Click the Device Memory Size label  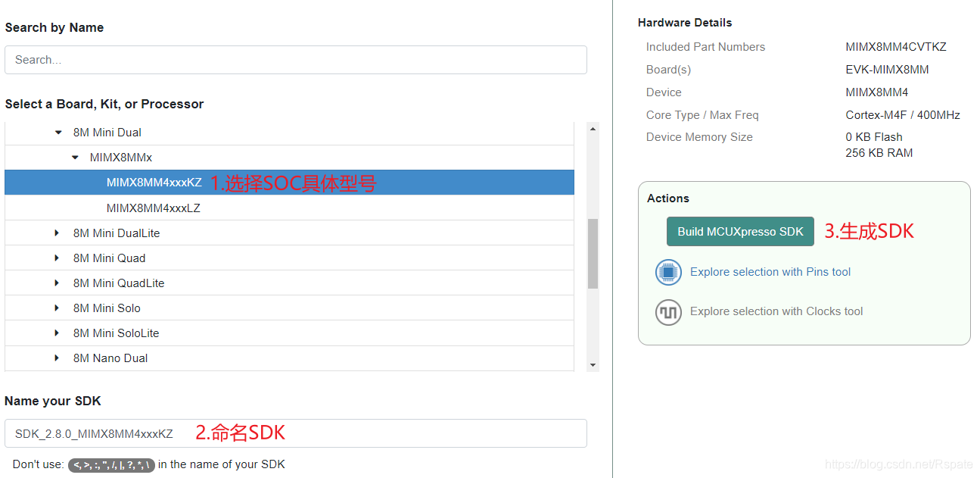(699, 137)
